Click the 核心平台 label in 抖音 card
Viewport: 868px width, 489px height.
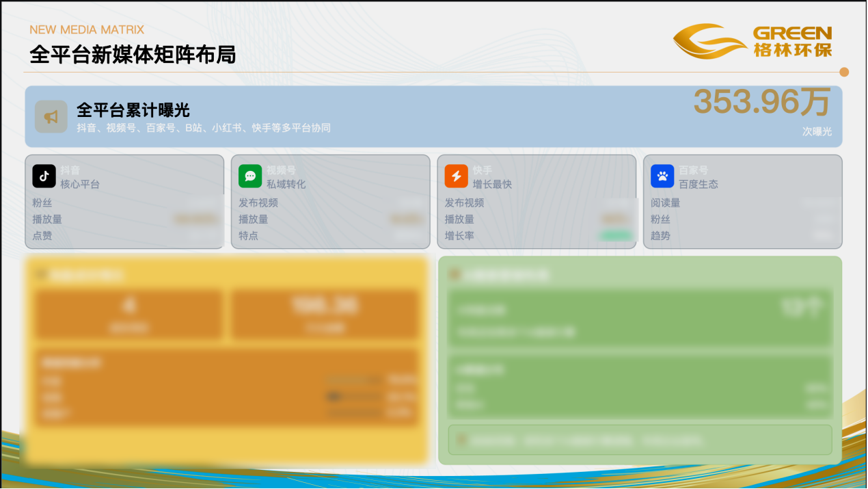pyautogui.click(x=80, y=185)
